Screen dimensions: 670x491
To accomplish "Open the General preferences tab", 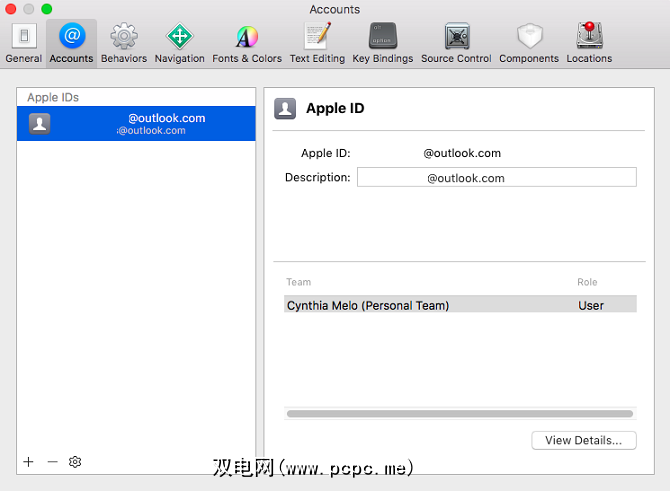I will tap(24, 43).
